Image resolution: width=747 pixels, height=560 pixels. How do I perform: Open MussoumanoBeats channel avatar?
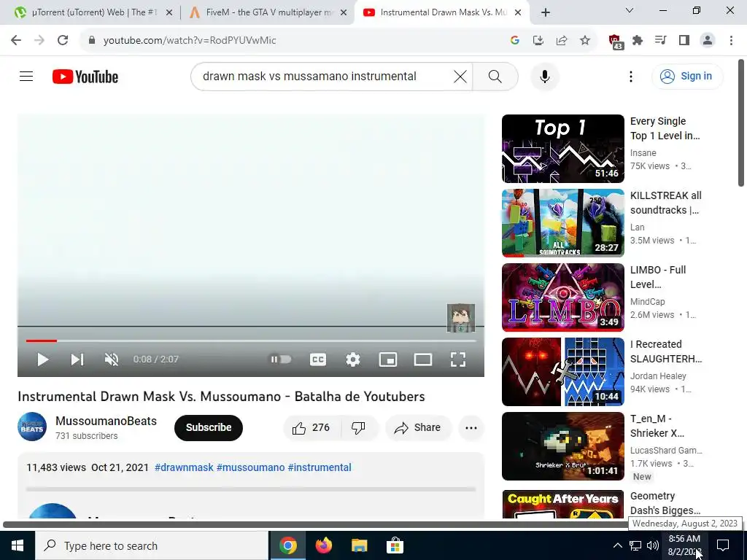point(32,427)
